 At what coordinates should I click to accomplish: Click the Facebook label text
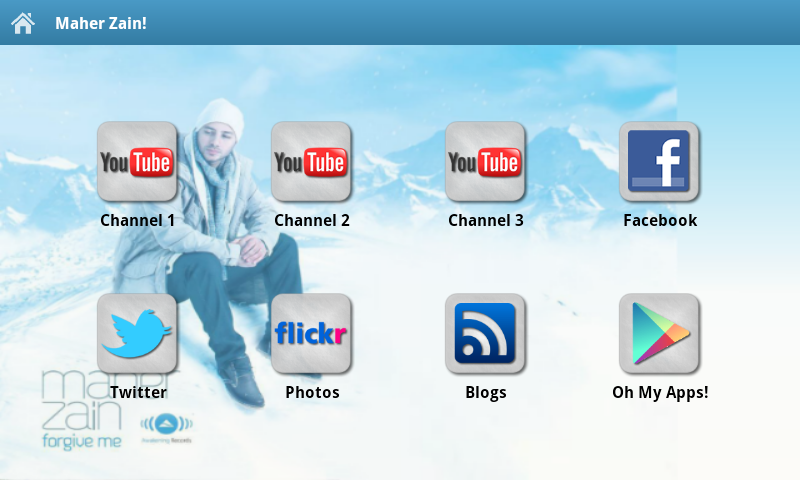click(660, 220)
